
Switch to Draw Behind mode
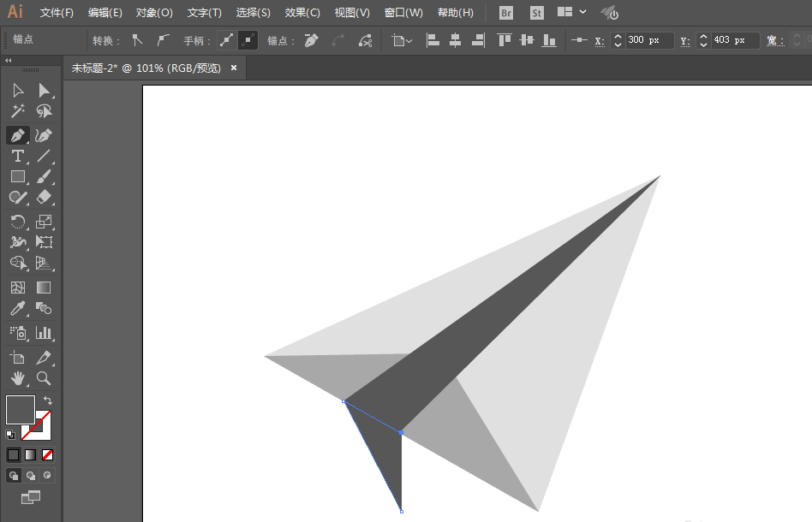(x=31, y=475)
